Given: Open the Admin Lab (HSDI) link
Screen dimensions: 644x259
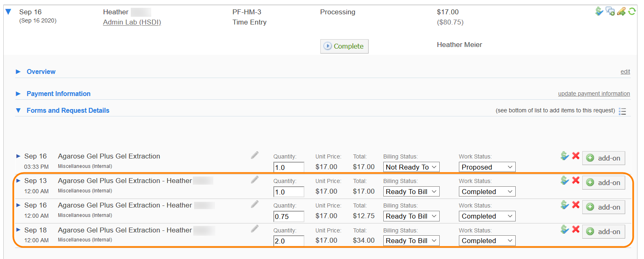Looking at the screenshot, I should pos(132,22).
